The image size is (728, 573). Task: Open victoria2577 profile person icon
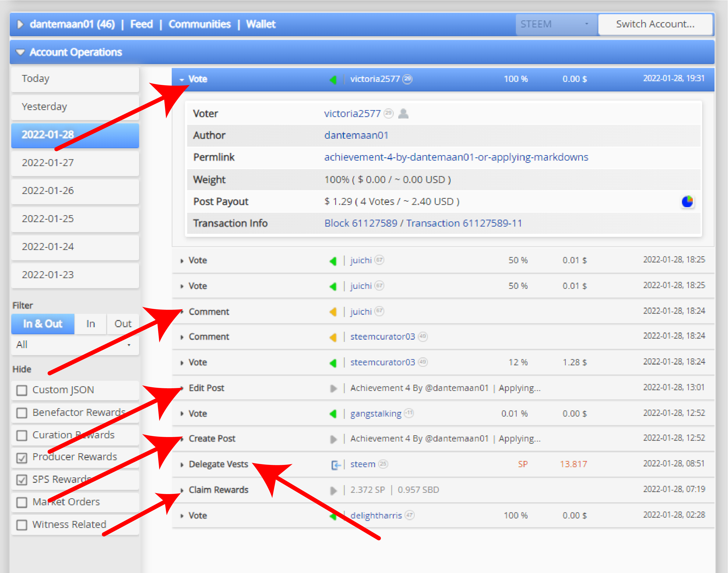pos(403,113)
